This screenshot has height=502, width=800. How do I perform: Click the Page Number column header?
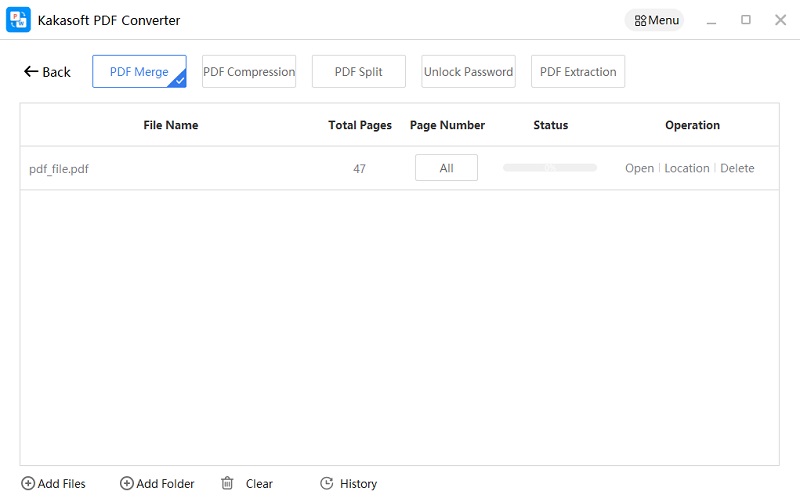[447, 125]
